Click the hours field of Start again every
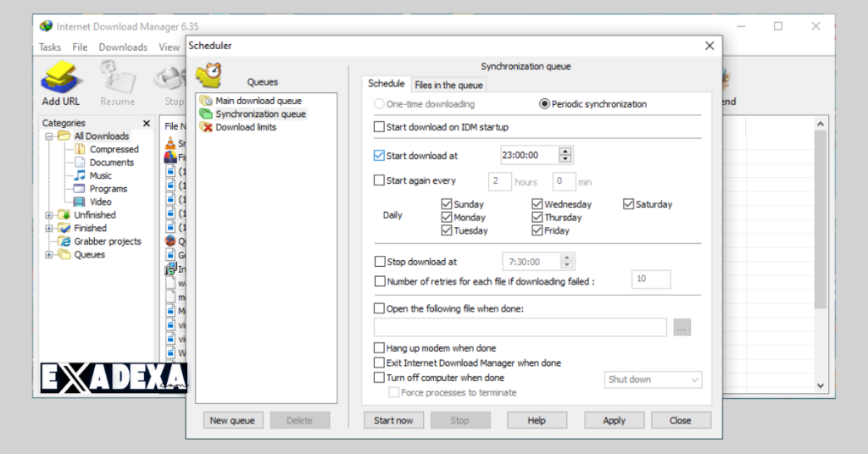This screenshot has height=454, width=868. point(500,182)
